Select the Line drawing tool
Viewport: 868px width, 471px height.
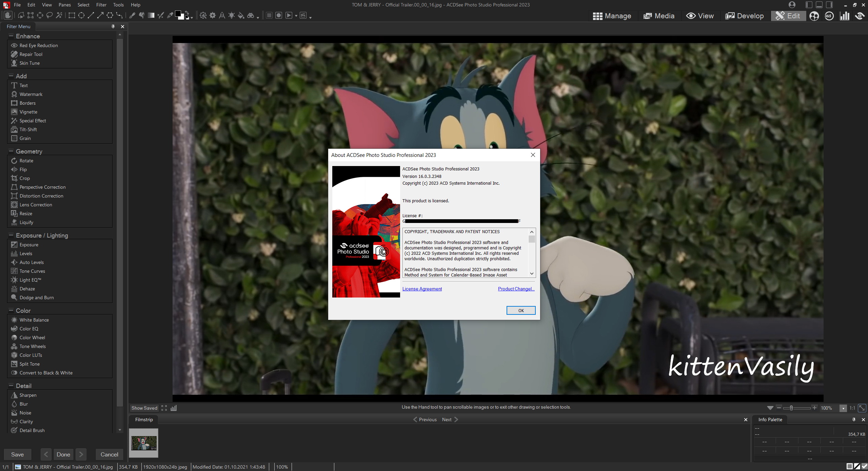point(91,15)
